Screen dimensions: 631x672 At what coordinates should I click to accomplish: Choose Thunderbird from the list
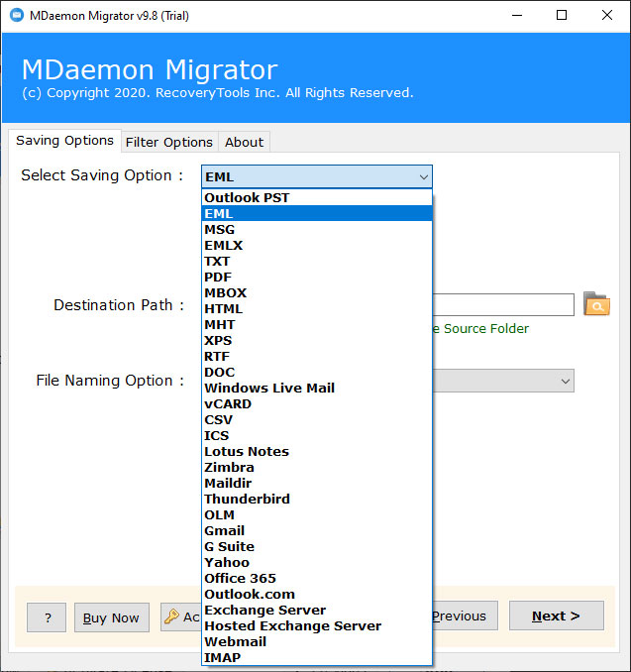pyautogui.click(x=317, y=499)
